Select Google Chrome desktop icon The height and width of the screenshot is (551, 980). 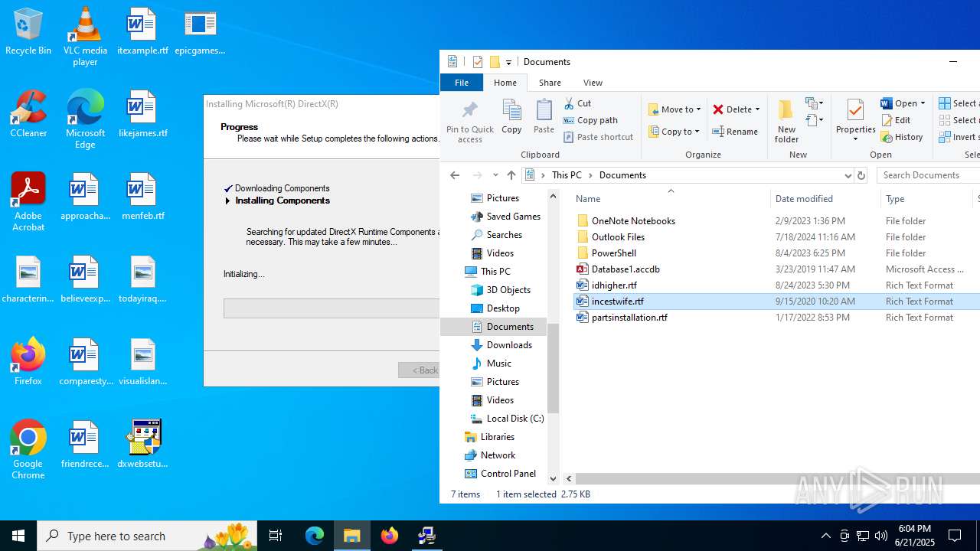coord(28,450)
